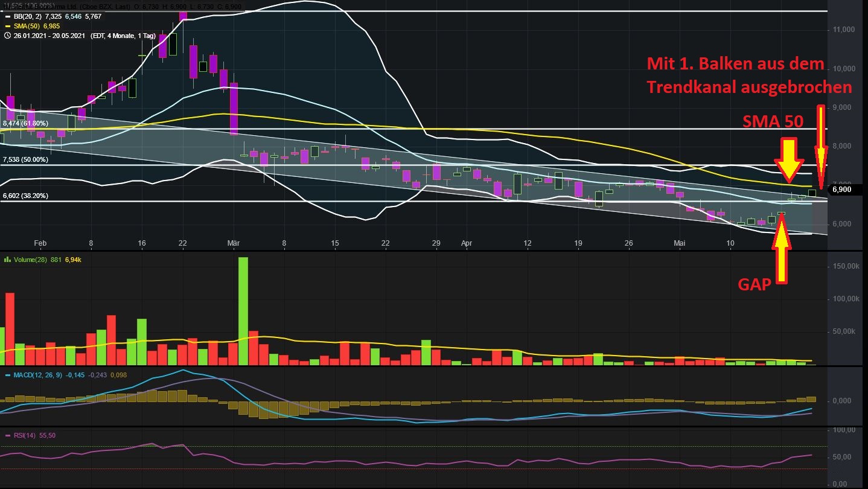Image resolution: width=868 pixels, height=489 pixels.
Task: Click the 8,474 (61.80%) Fibonacci label
Action: (24, 123)
